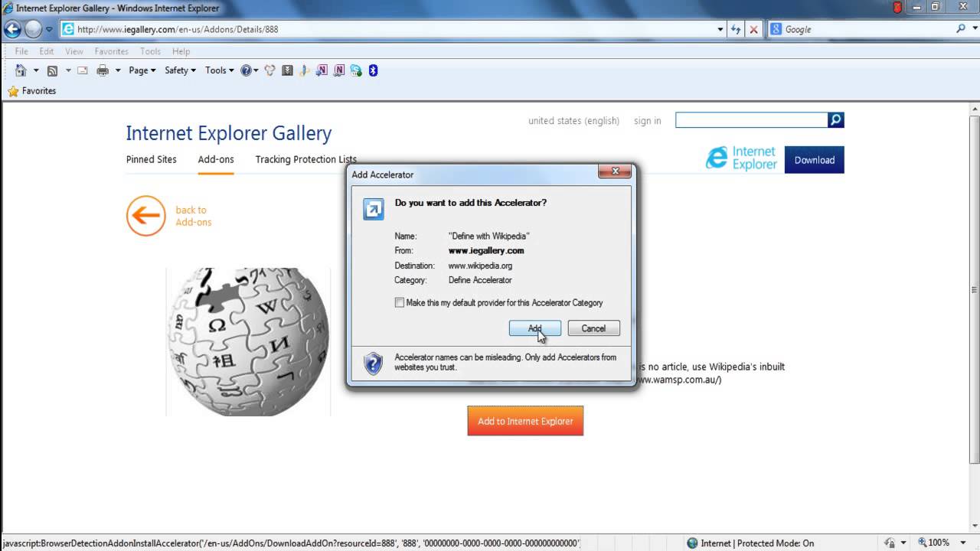
Task: Click the browser Back arrow button
Action: [x=12, y=29]
